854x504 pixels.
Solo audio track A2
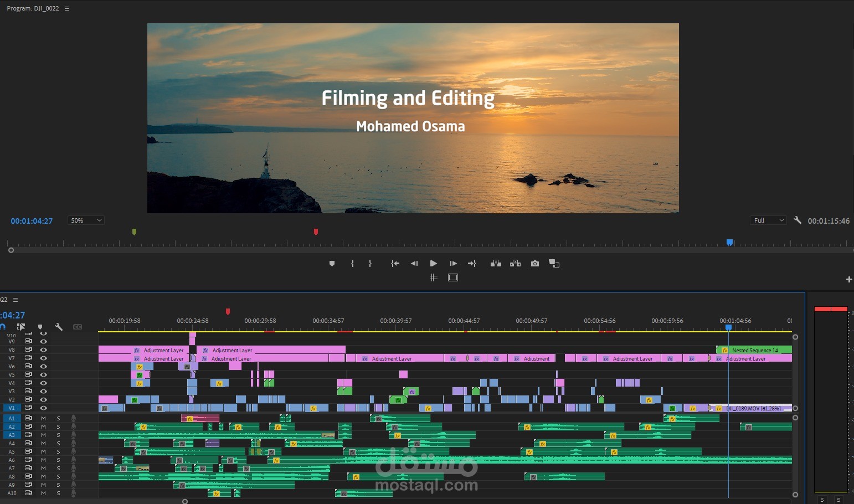(58, 427)
